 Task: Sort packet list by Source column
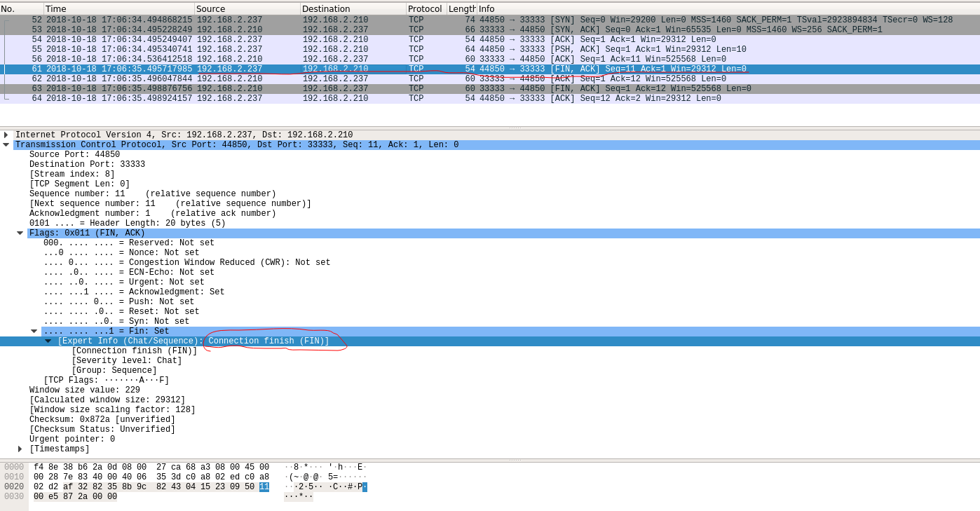(x=247, y=9)
